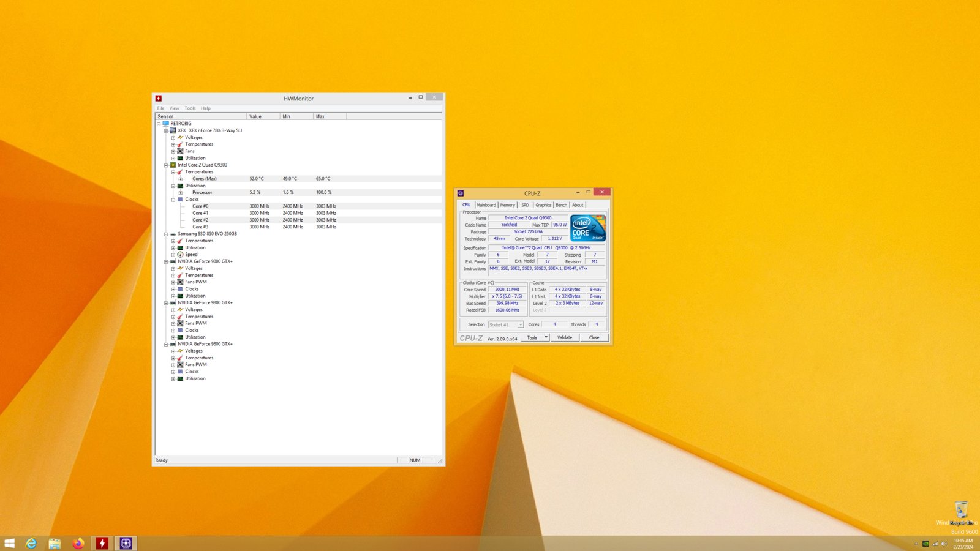Click the Core Speed 3000.11 MHz field
Viewport: 980px width, 551px height.
[507, 290]
